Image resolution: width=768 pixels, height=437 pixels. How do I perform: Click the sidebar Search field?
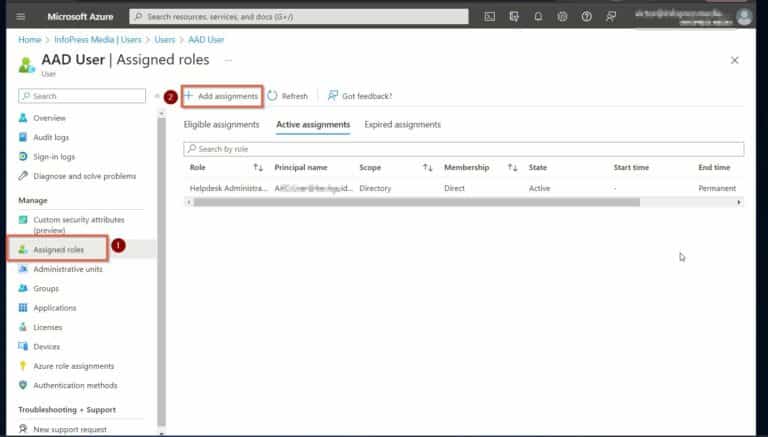pos(82,96)
